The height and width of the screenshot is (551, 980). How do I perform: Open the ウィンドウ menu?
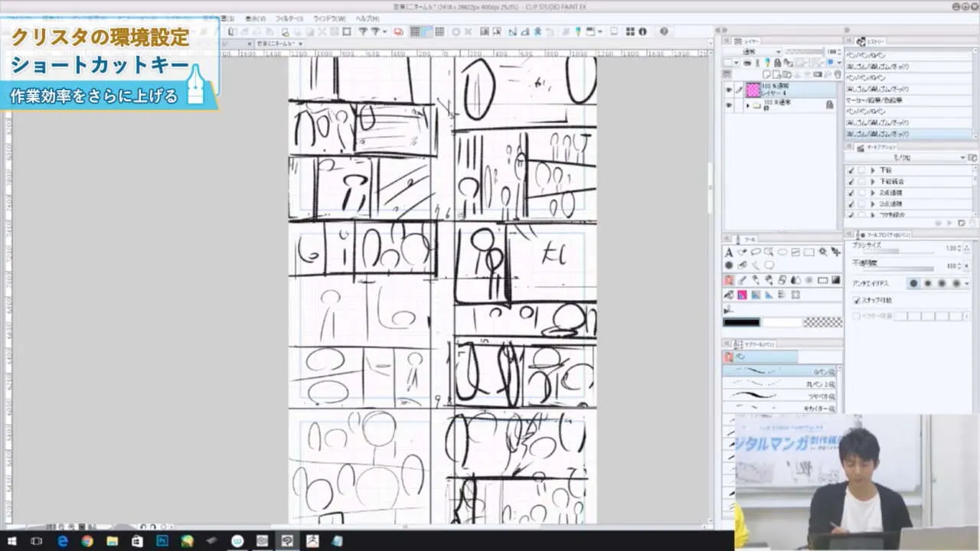click(329, 18)
